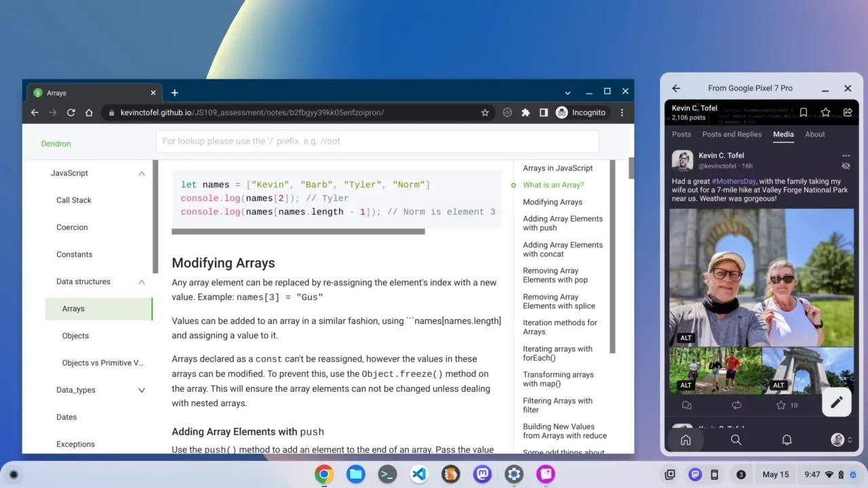Boost the Mastodon post

point(736,405)
